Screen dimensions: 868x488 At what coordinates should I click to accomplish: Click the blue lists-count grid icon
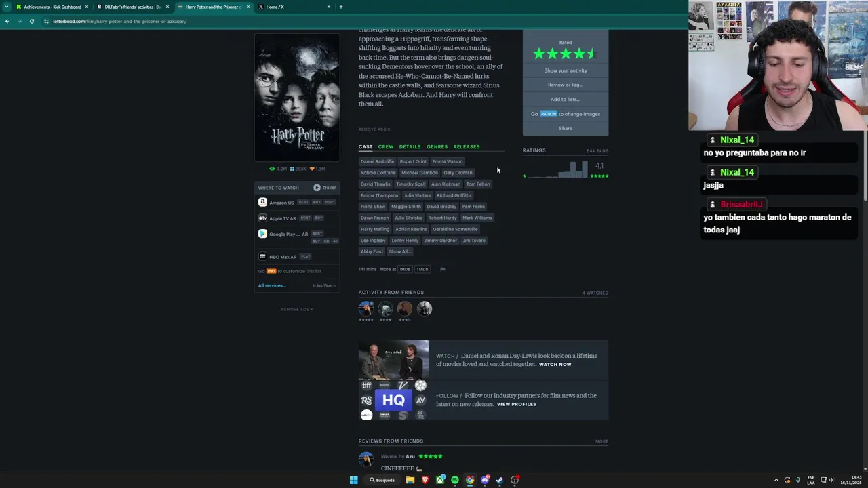point(292,169)
